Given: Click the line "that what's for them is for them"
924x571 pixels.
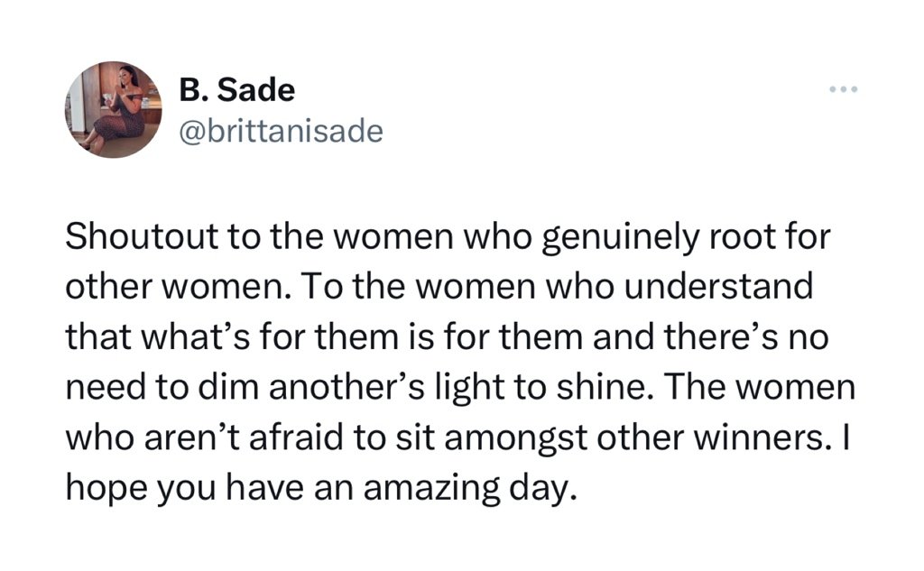Looking at the screenshot, I should (x=447, y=337).
